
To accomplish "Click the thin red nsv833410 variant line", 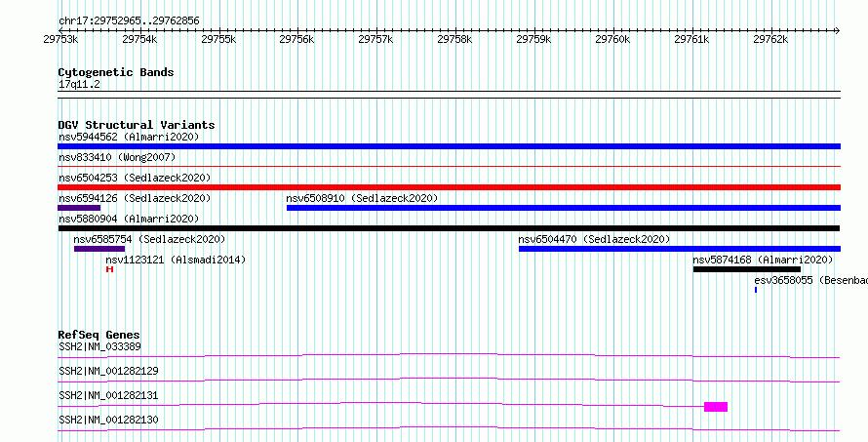I will (449, 166).
